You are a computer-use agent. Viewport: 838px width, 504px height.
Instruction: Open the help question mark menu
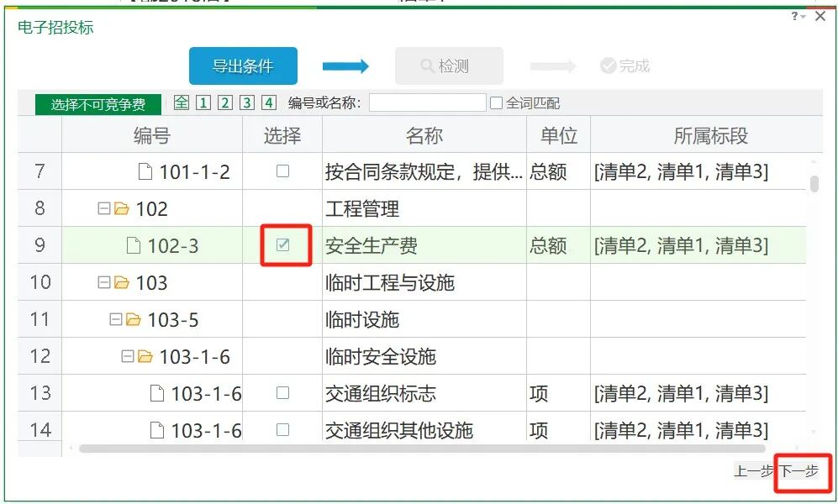click(798, 17)
